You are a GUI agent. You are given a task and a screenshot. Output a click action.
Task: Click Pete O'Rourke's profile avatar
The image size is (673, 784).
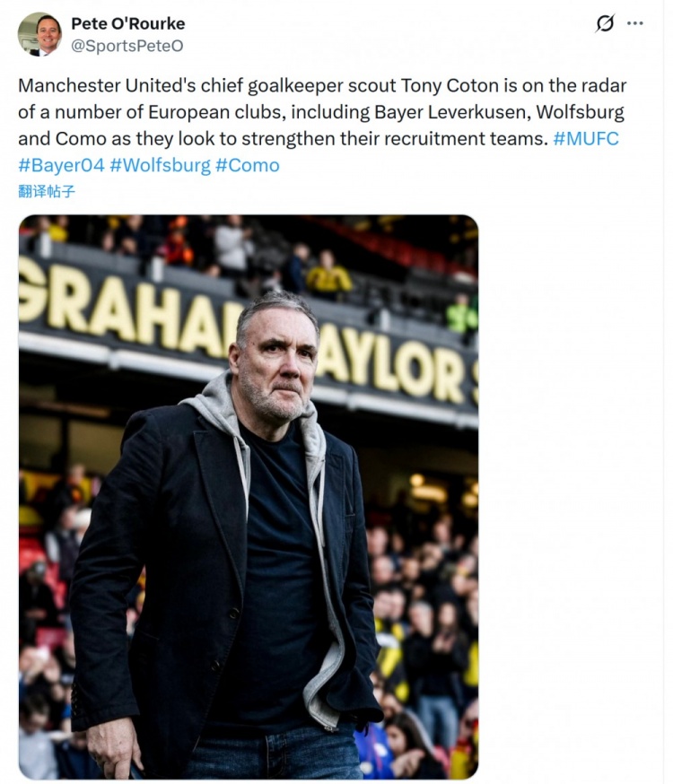point(39,34)
